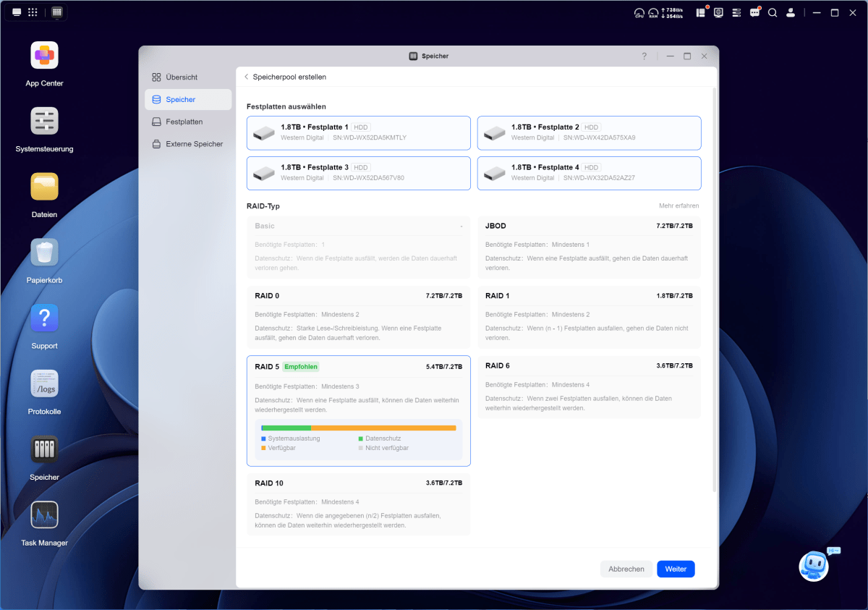Click the serial number SN:WD-WX52DA5KMTLY
Screen dimensions: 868x610
[370, 137]
